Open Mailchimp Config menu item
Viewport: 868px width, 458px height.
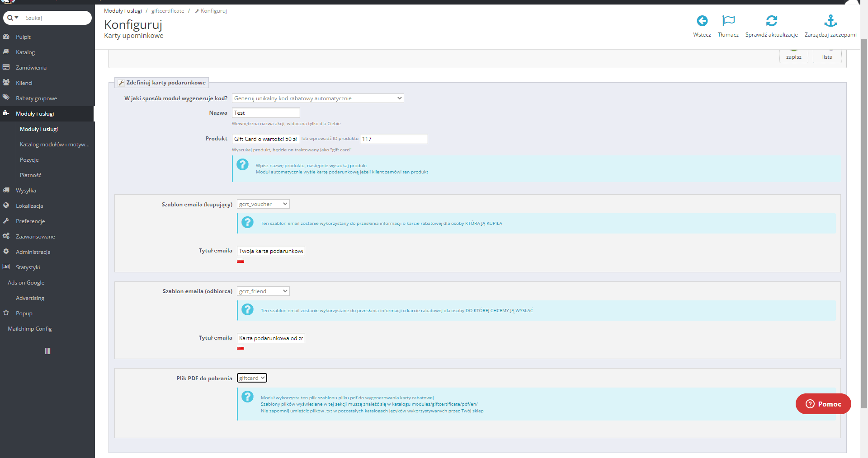point(30,329)
